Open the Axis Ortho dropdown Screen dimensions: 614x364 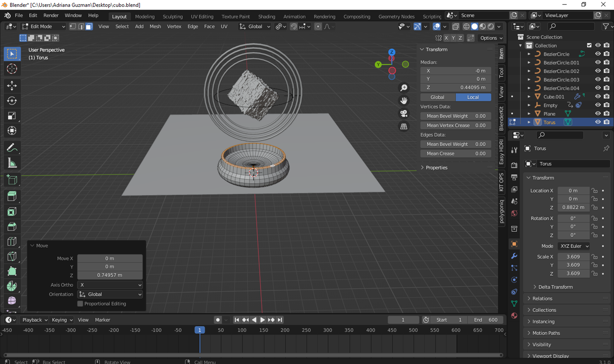click(x=110, y=285)
